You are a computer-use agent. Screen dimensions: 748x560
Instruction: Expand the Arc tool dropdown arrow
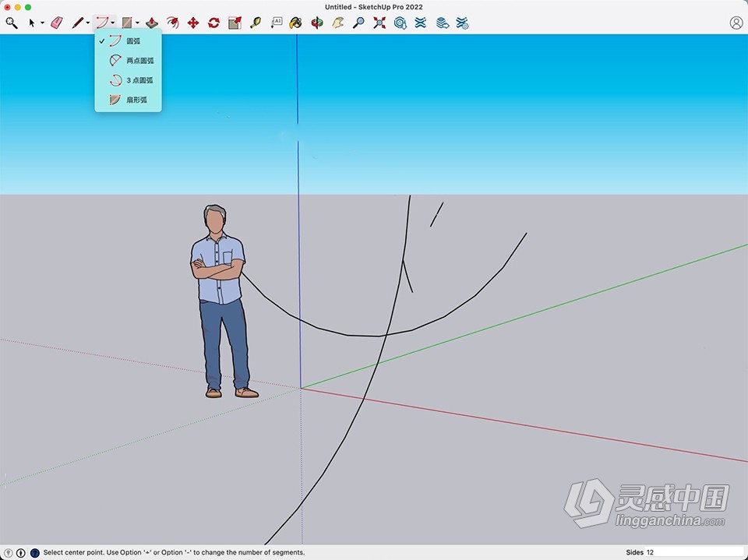point(112,23)
